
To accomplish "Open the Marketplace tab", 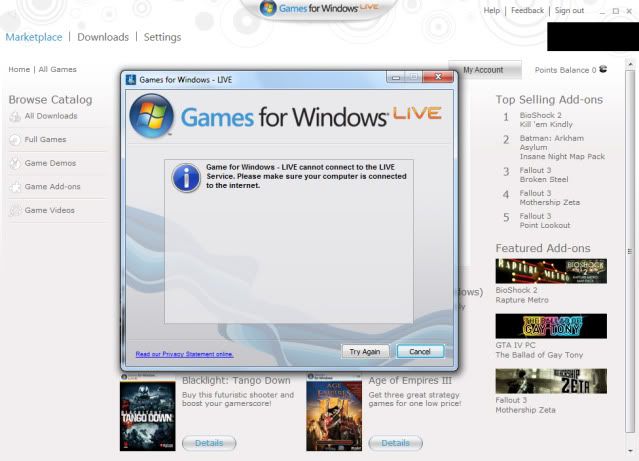I will pos(34,37).
